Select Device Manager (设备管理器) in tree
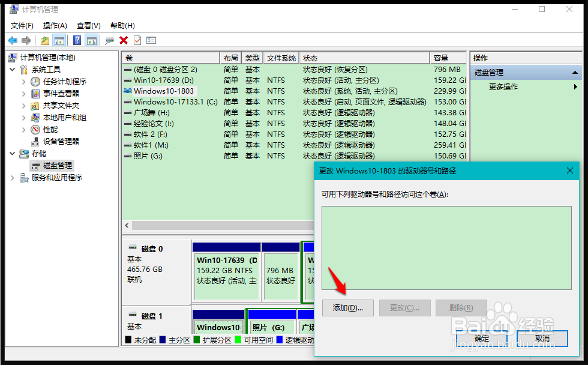 tap(61, 142)
